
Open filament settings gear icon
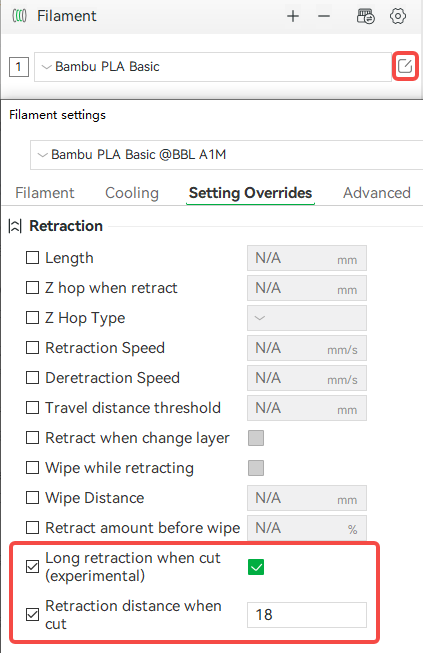click(x=398, y=16)
